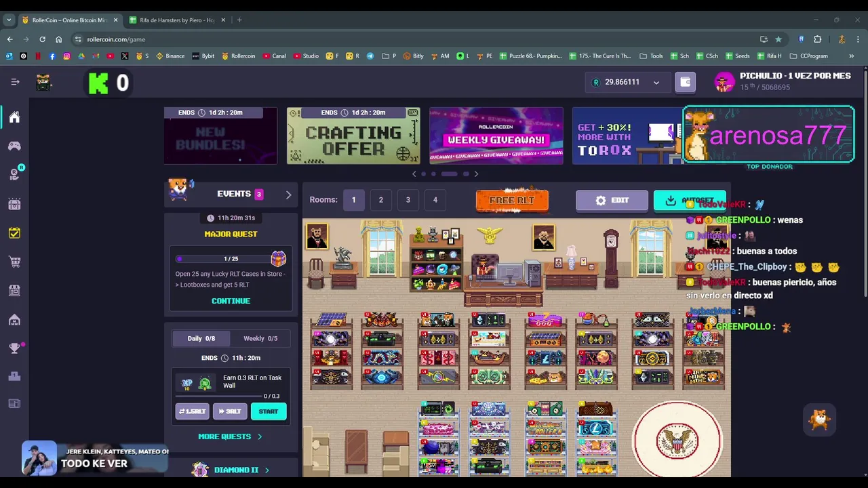Open the news sidebar icon

14,404
